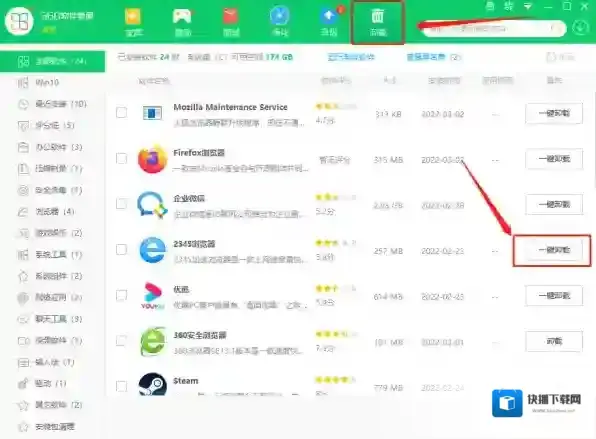Click the Steam app icon
The image size is (596, 439).
(x=152, y=384)
